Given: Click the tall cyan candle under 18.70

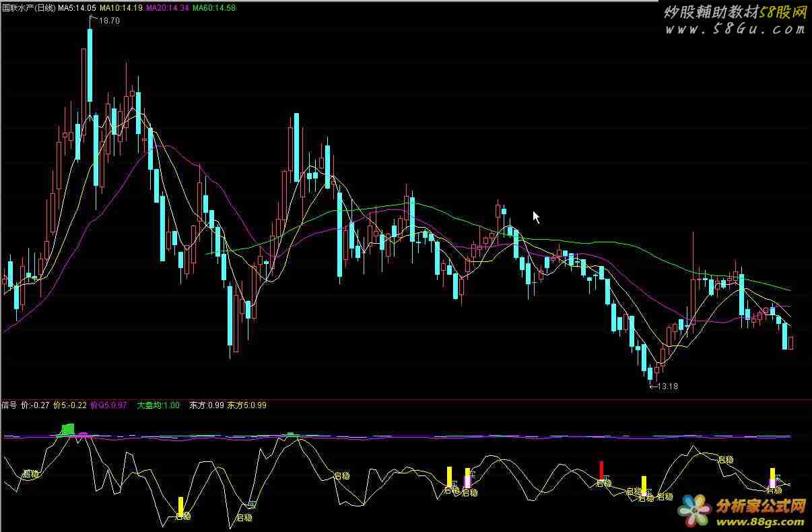Looking at the screenshot, I should tap(90, 65).
